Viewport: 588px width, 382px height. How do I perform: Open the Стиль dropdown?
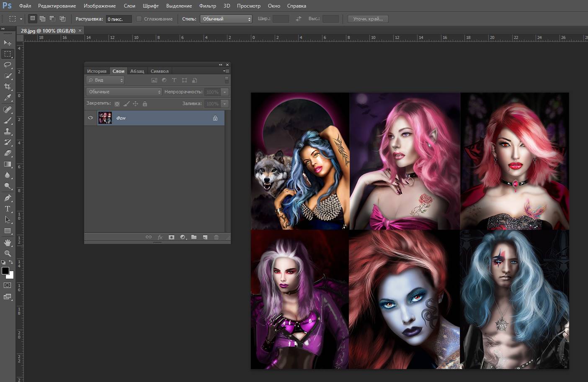coord(226,19)
